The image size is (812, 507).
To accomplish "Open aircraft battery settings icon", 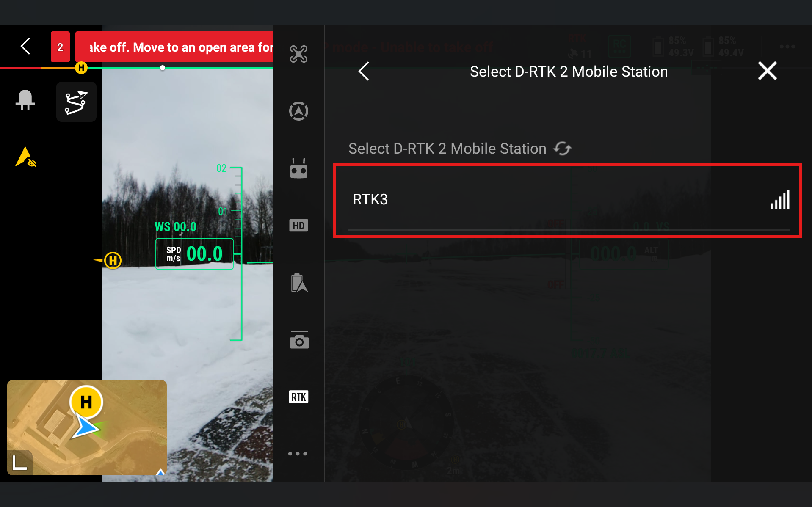I will click(298, 283).
